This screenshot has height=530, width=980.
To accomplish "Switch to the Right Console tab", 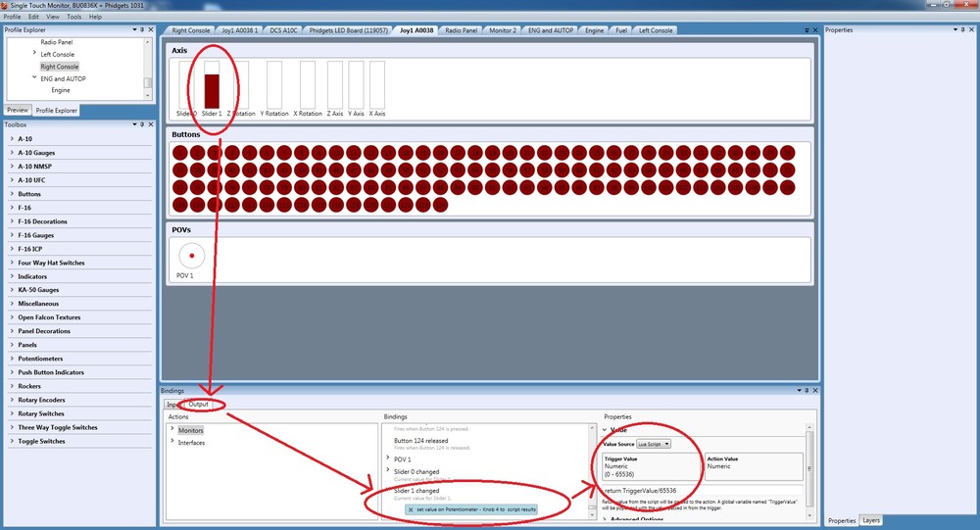I will point(191,30).
